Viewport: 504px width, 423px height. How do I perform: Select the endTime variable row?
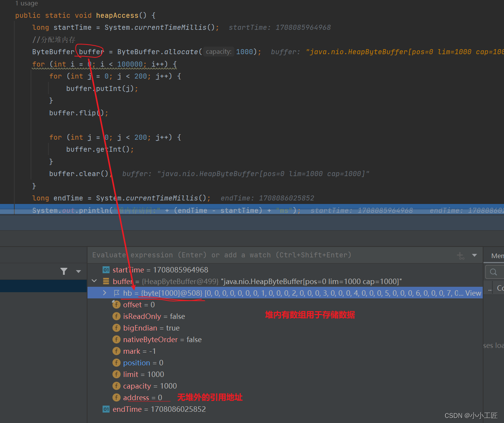pyautogui.click(x=285, y=409)
